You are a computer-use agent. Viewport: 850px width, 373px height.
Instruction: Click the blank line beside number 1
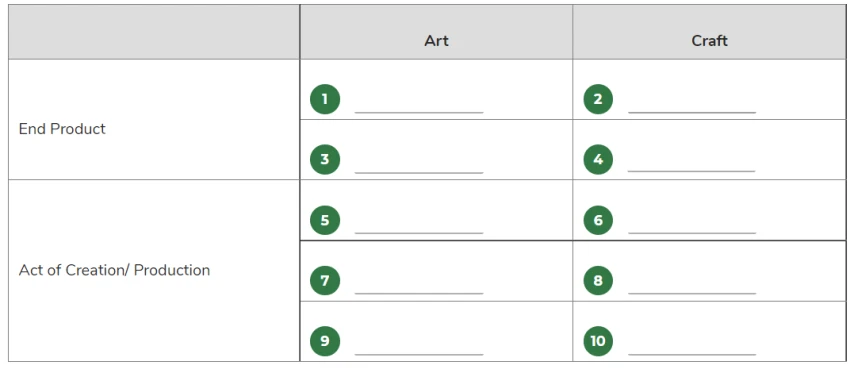pyautogui.click(x=418, y=112)
